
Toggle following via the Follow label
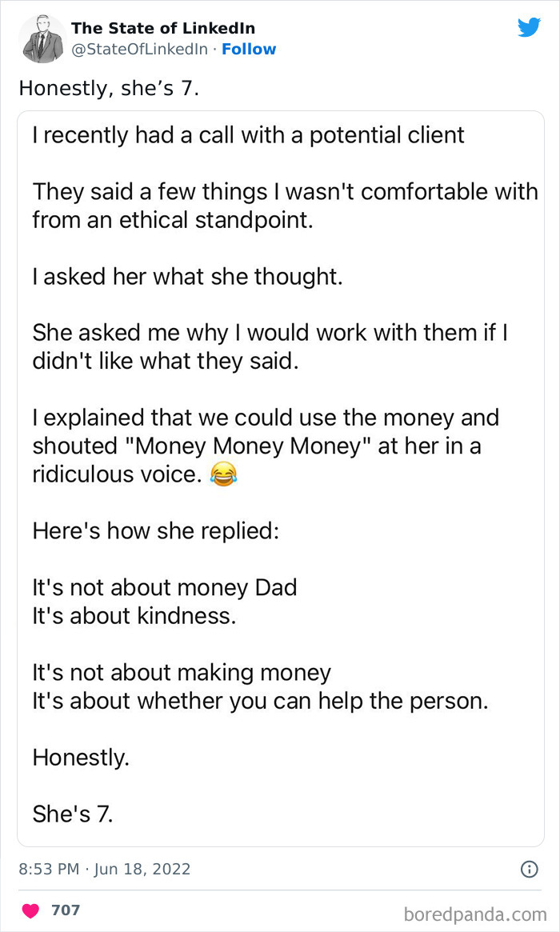(249, 49)
